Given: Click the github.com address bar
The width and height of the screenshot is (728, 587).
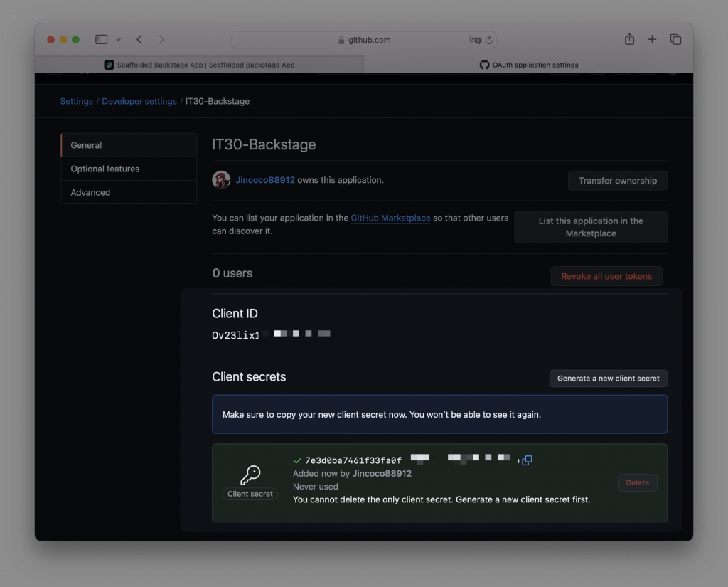Looking at the screenshot, I should tap(364, 40).
